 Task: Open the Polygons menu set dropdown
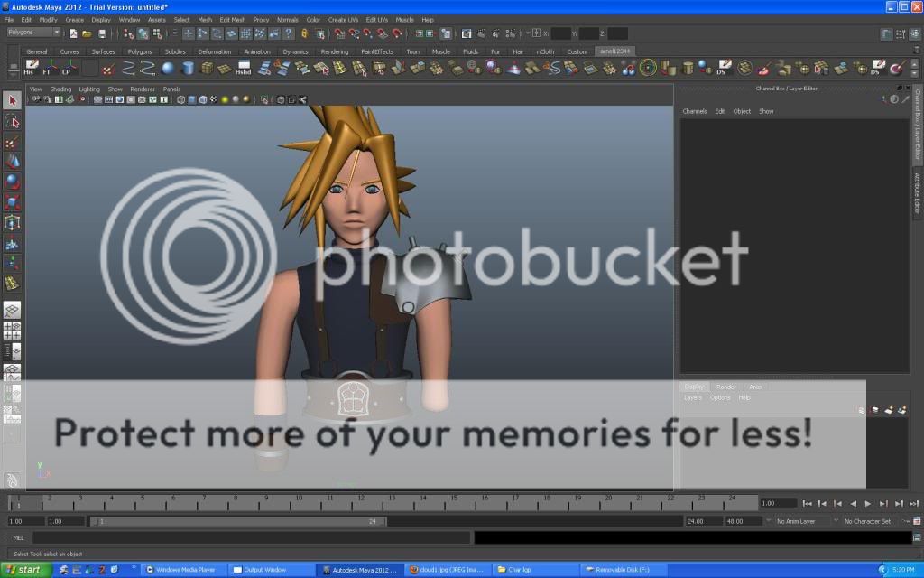coord(33,33)
